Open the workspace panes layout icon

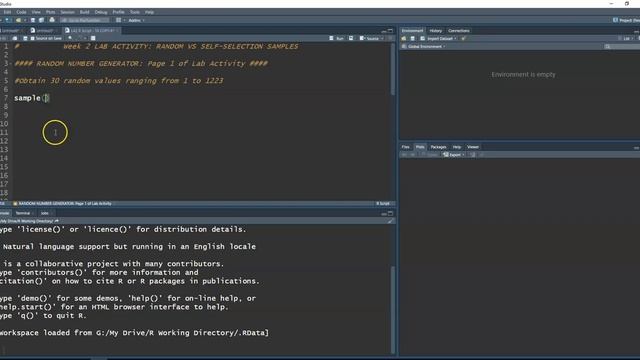[118, 20]
